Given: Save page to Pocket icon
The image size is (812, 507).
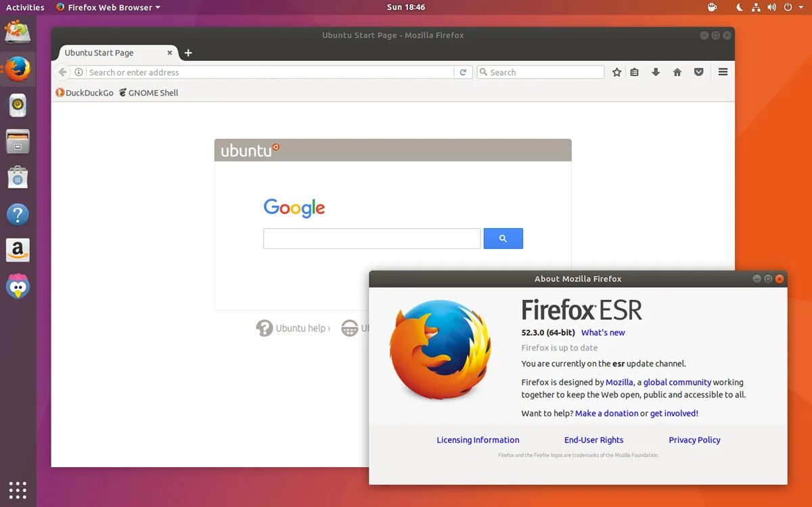Looking at the screenshot, I should (698, 72).
